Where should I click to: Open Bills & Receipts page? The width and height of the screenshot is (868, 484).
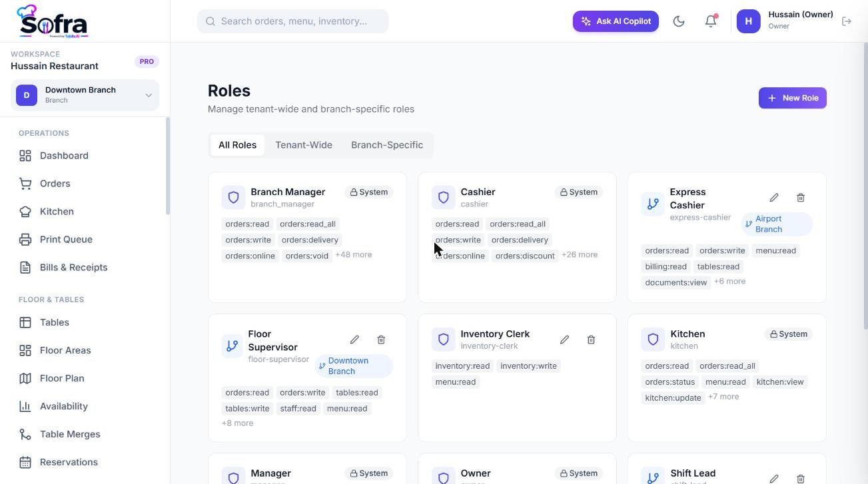(x=85, y=268)
